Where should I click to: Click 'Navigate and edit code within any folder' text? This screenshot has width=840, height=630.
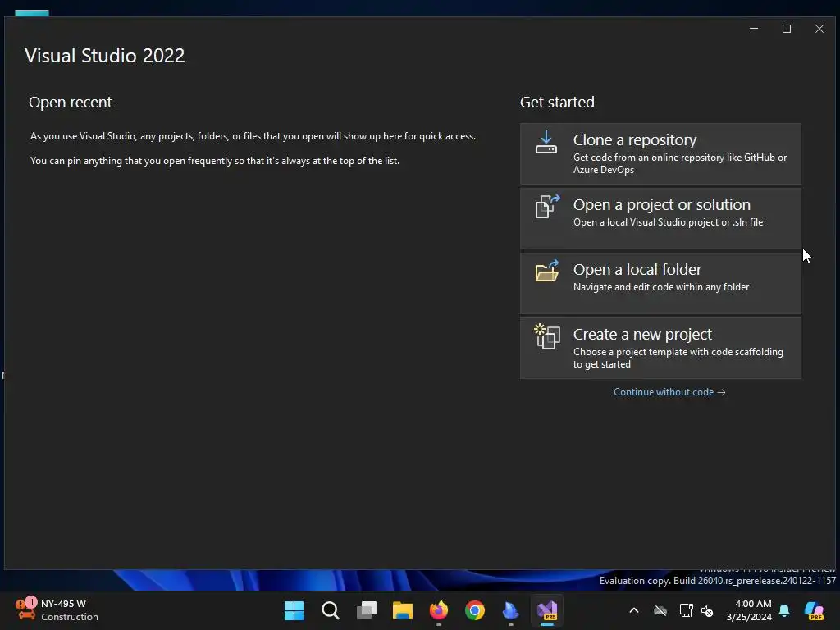coord(661,287)
